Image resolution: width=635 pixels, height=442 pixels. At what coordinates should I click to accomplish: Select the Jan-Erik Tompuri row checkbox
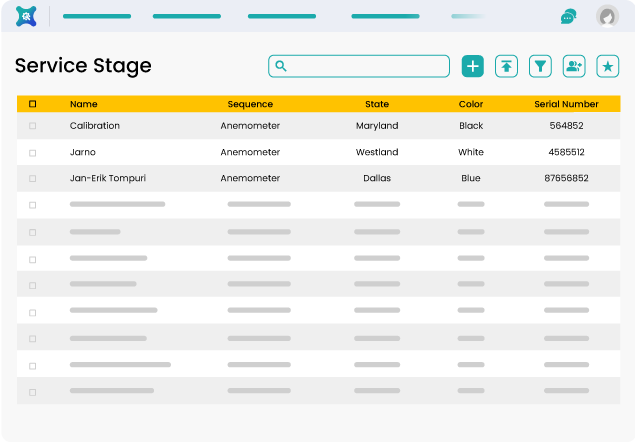[33, 179]
